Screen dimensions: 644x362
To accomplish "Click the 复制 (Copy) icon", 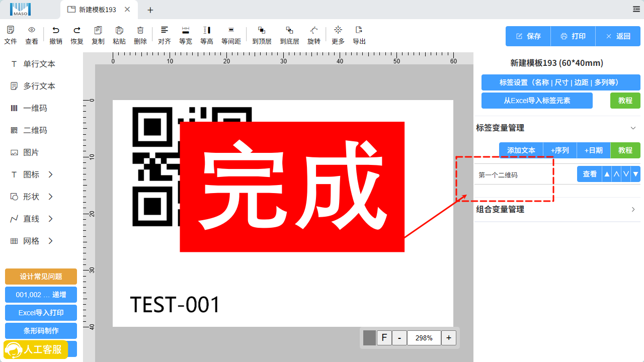I will (x=98, y=35).
